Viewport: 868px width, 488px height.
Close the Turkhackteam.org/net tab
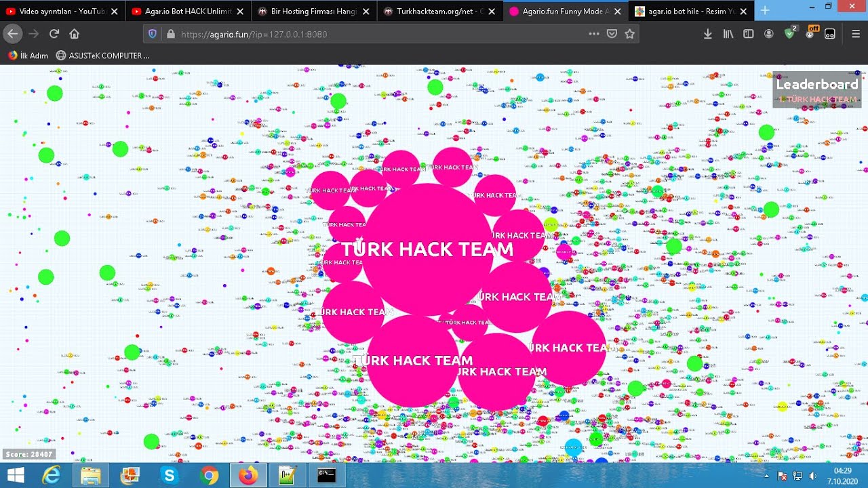click(492, 12)
